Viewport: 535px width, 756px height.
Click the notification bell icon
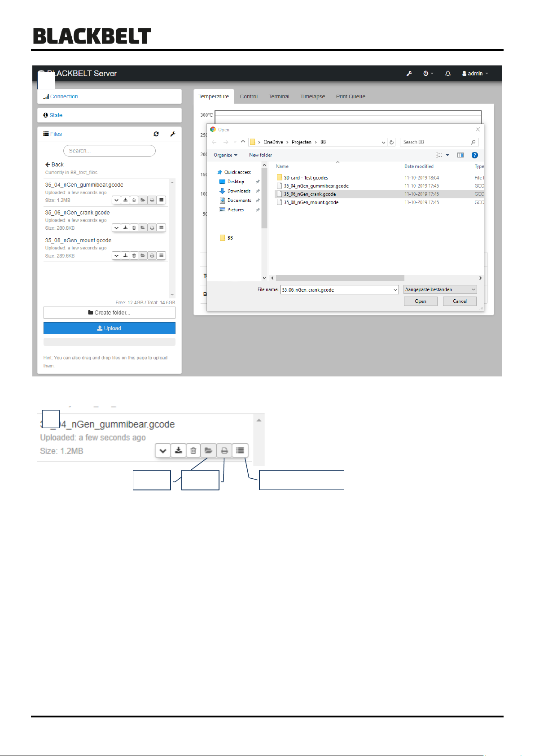[448, 74]
